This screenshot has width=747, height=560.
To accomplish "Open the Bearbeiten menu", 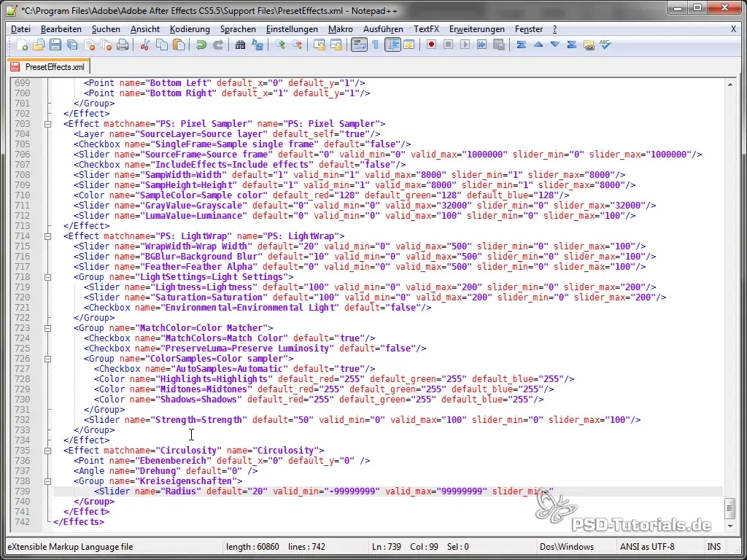I will pos(61,29).
